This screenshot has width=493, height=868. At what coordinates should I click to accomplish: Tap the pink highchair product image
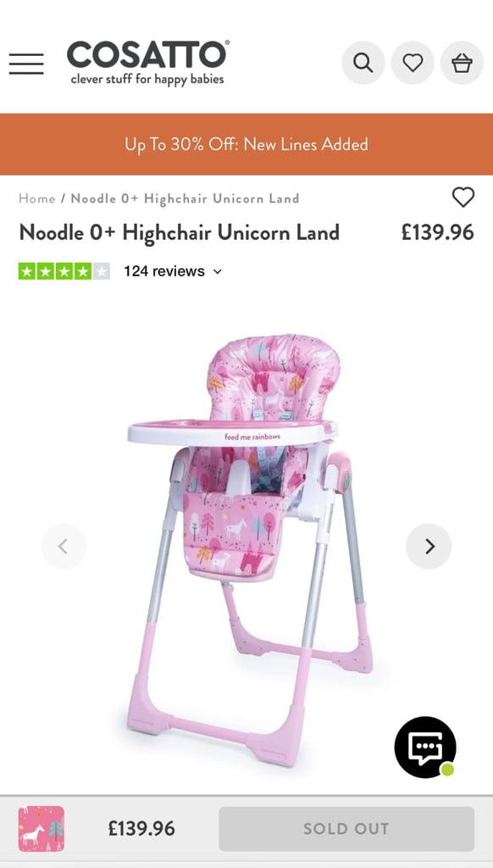(246, 549)
